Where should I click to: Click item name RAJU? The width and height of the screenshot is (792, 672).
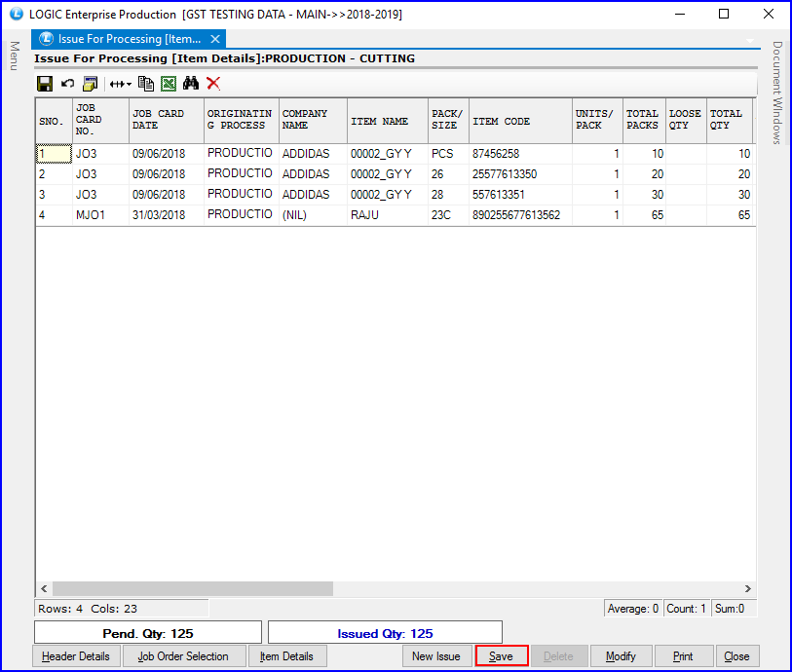point(388,215)
